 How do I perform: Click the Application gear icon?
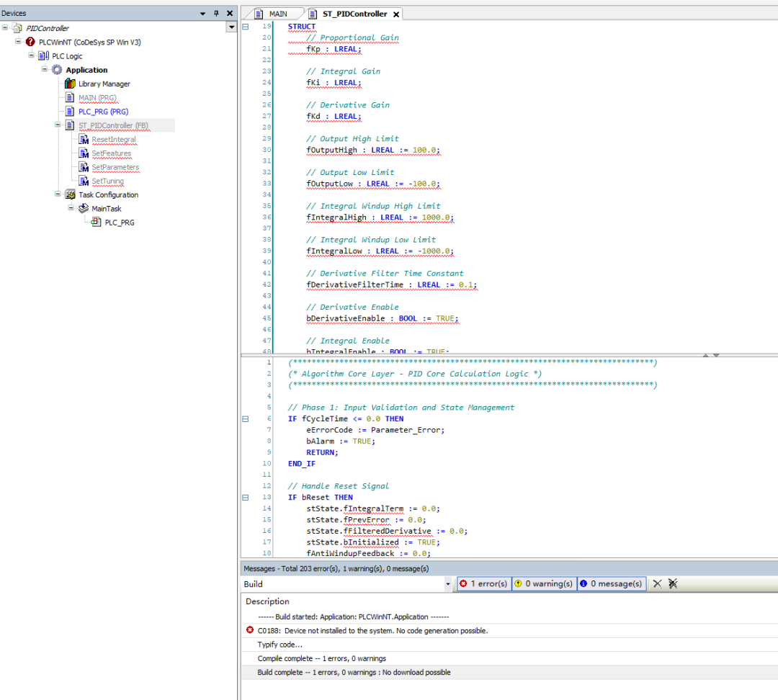click(x=57, y=70)
